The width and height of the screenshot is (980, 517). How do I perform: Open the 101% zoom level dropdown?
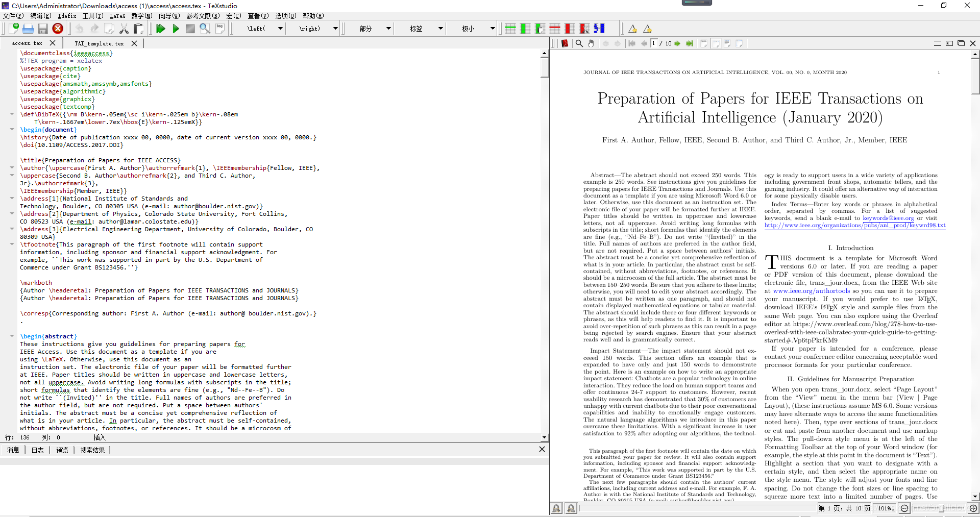pos(886,508)
